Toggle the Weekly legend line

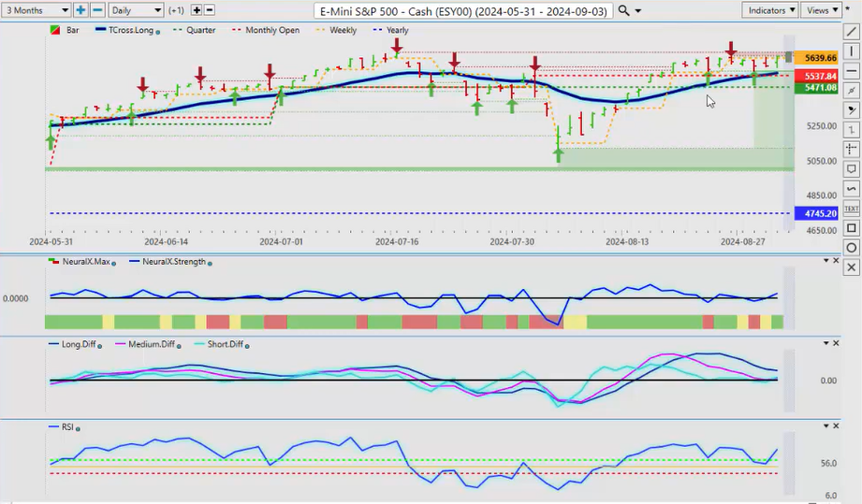click(338, 30)
